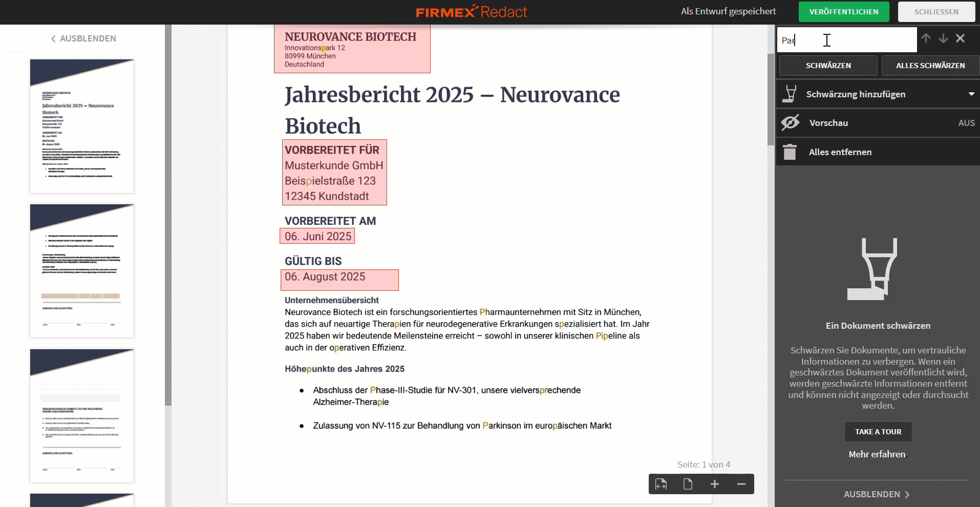This screenshot has width=980, height=507.
Task: Click the highlighted word 'Parkinson'
Action: pyautogui.click(x=501, y=426)
